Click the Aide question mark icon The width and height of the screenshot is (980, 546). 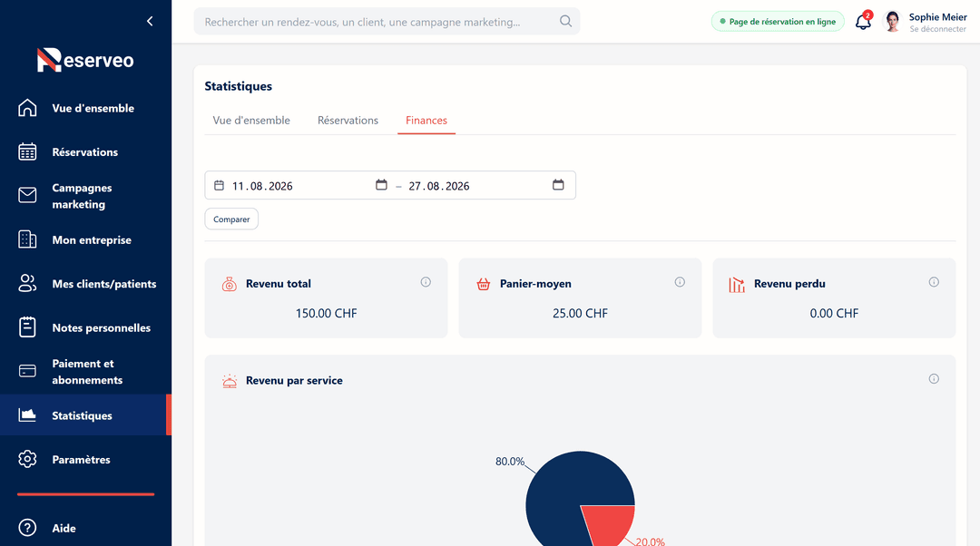(27, 528)
